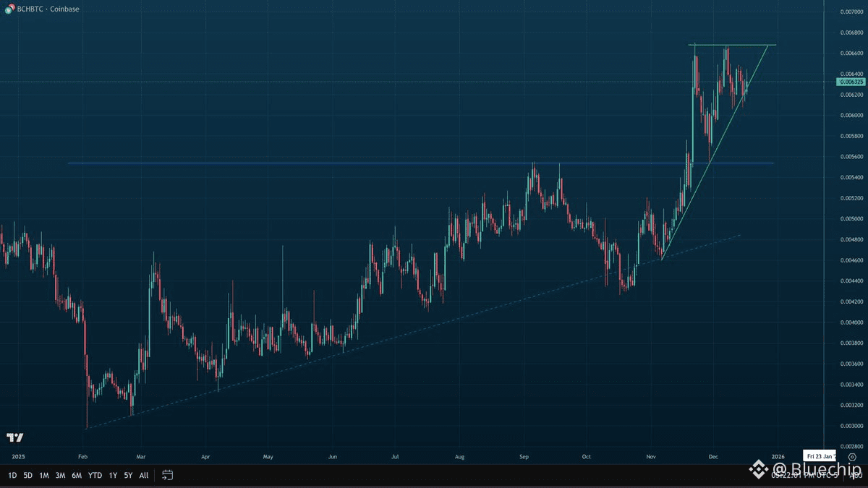Image resolution: width=868 pixels, height=488 pixels.
Task: Switch chart range to 1Y
Action: pyautogui.click(x=113, y=475)
